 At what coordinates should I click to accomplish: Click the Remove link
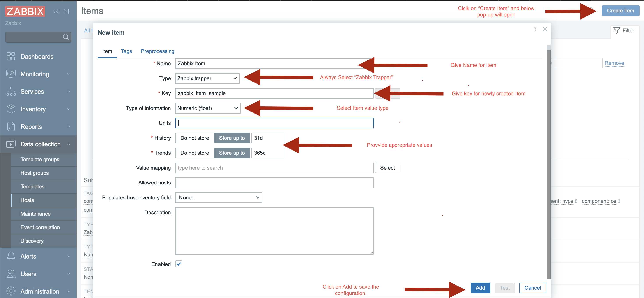pyautogui.click(x=614, y=63)
